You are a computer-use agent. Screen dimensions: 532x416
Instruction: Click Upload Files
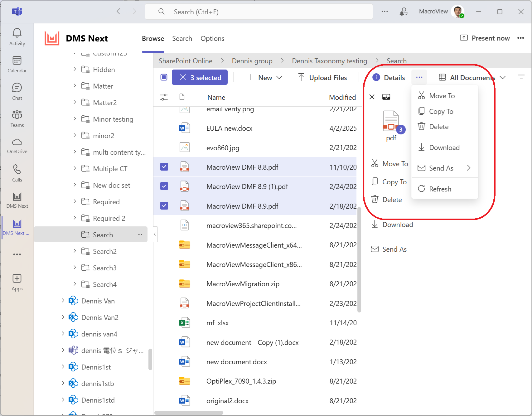[322, 77]
